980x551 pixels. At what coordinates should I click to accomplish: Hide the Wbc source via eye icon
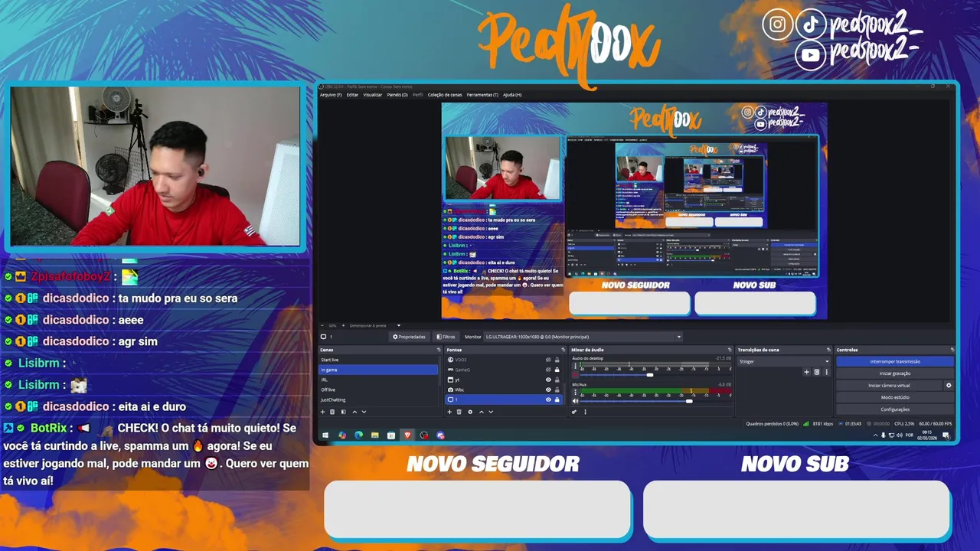pyautogui.click(x=548, y=390)
